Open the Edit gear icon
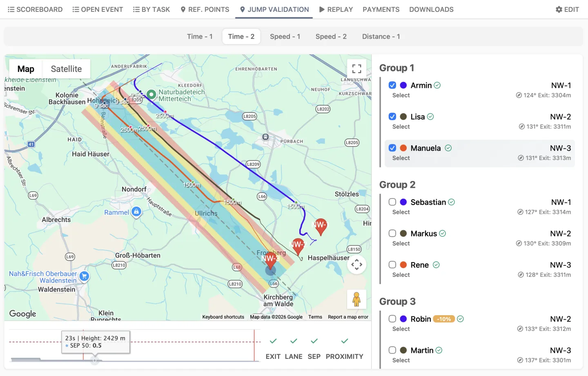Screen dimensions: 588x376 pos(559,9)
